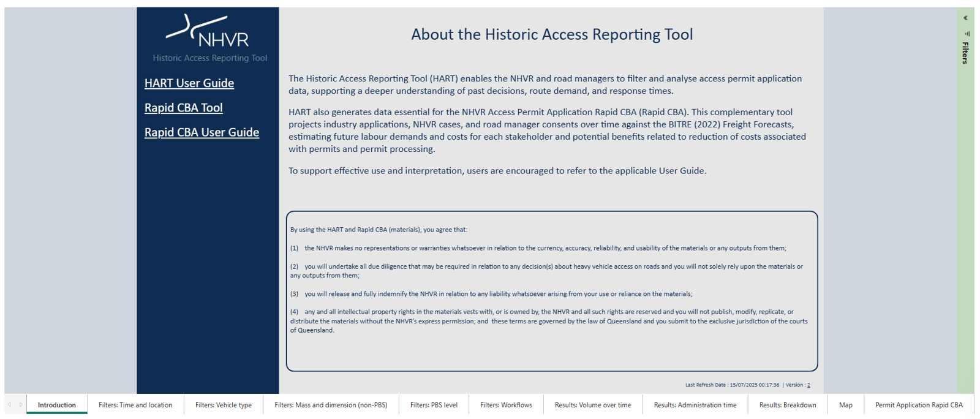Switch to Filters: Time and location tab
Image resolution: width=980 pixels, height=419 pixels.
[x=135, y=405]
